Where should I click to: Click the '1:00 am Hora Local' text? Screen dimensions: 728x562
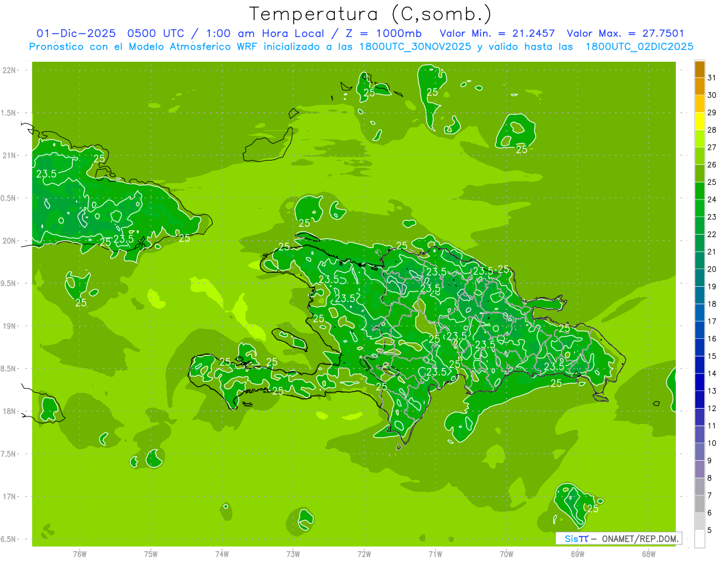(x=265, y=33)
